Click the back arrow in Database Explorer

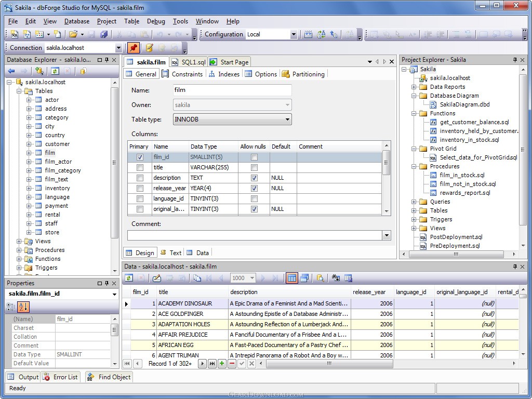click(x=11, y=71)
